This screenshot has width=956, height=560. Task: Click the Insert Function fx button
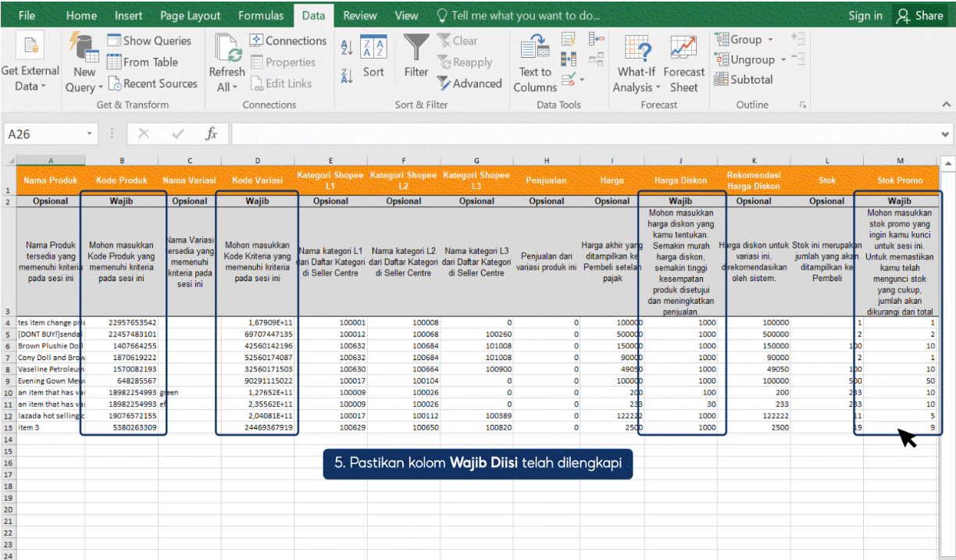coord(211,134)
